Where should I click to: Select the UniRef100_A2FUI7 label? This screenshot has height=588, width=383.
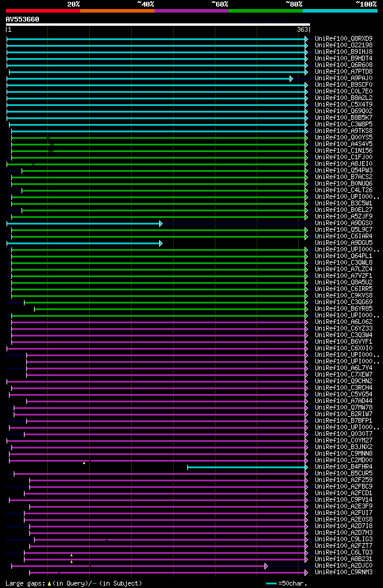point(344,513)
